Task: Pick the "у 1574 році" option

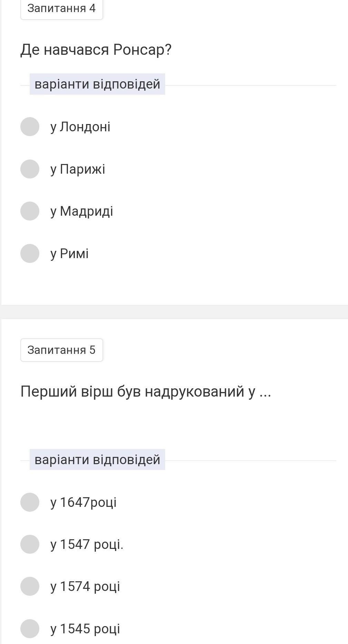Action: tap(30, 586)
